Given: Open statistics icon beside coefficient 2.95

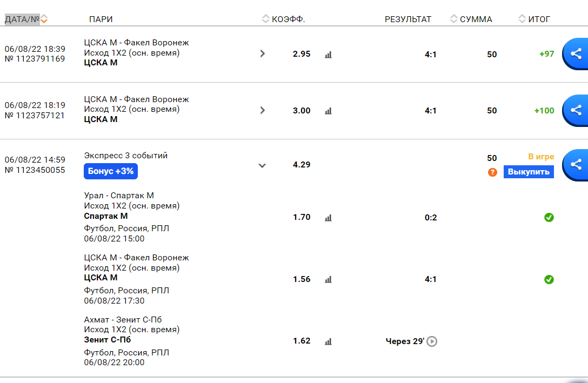Looking at the screenshot, I should [x=328, y=55].
